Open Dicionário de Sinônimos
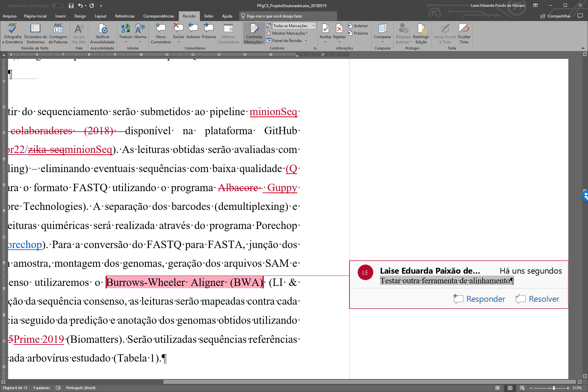Image resolution: width=588 pixels, height=392 pixels. tap(36, 34)
